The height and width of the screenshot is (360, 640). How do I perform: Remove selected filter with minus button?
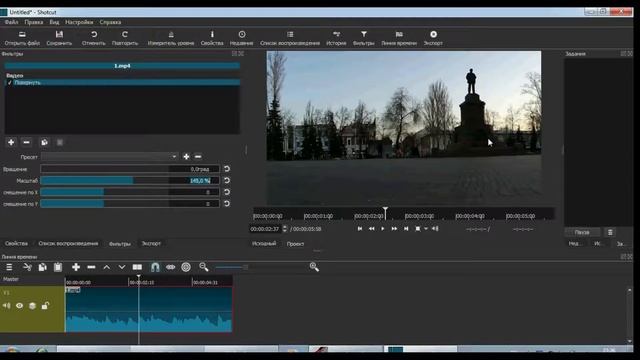coord(27,142)
